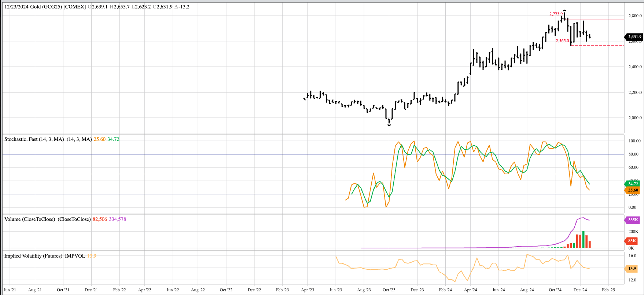Screen dimensions: 644x295
Task: Click the Oct '23 date on time axis
Action: pyautogui.click(x=389, y=290)
